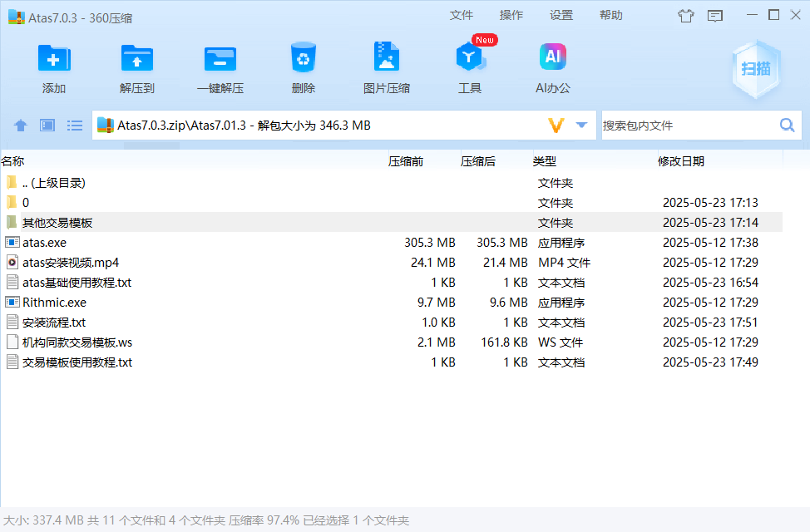Viewport: 810px width, 532px height.
Task: Switch to list view icon
Action: coord(75,125)
